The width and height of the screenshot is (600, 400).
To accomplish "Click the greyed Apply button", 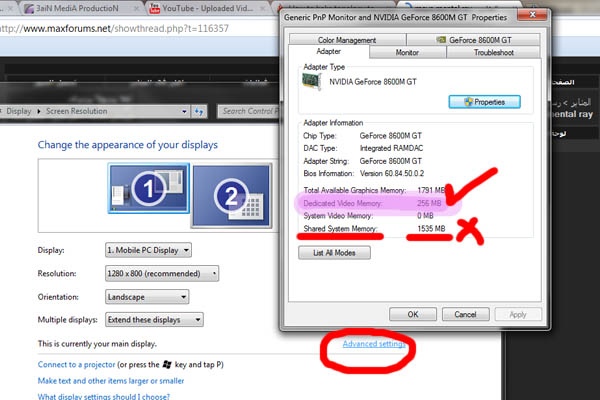I will coord(518,314).
